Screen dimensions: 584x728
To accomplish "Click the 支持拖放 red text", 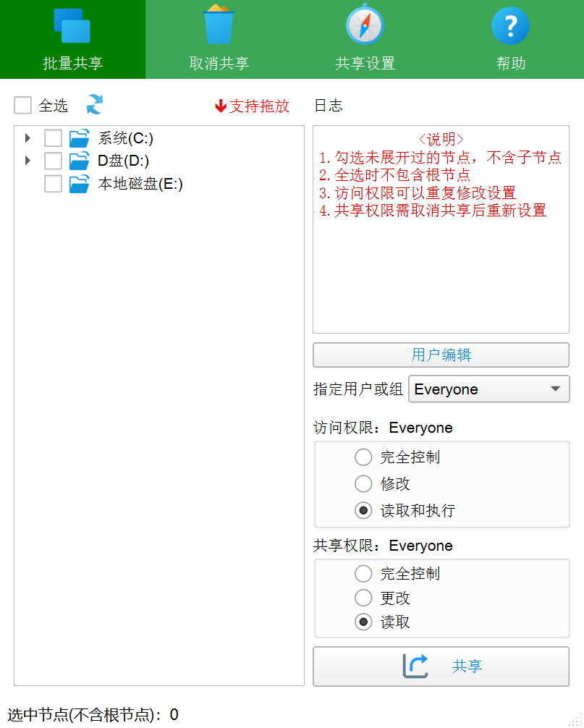I will (259, 106).
